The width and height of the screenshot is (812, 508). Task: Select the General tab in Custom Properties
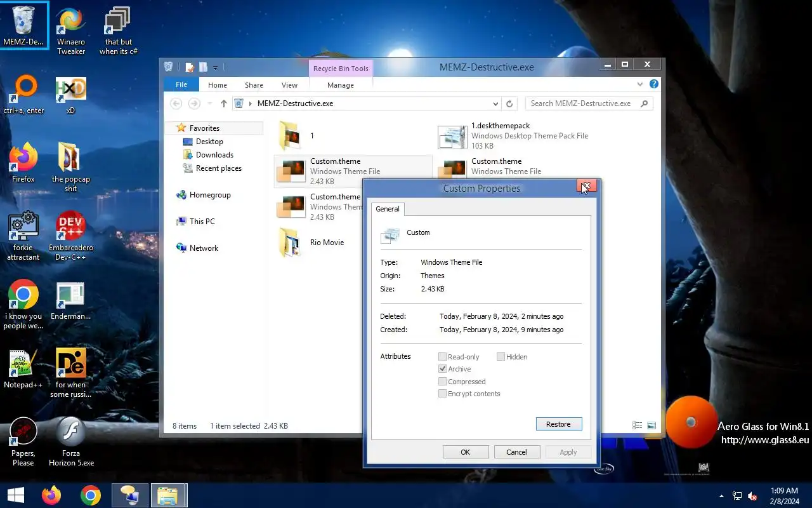click(x=388, y=209)
